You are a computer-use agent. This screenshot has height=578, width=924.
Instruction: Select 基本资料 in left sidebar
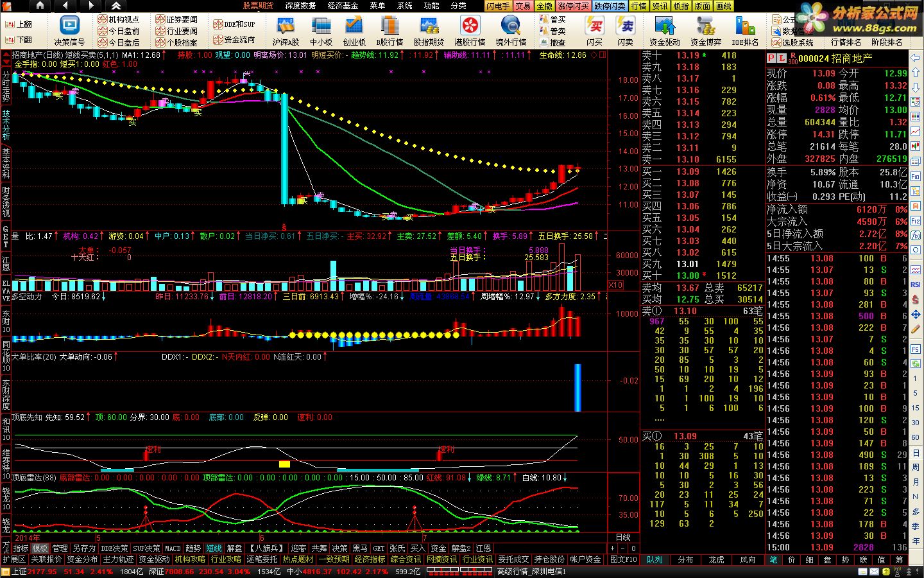[x=6, y=164]
